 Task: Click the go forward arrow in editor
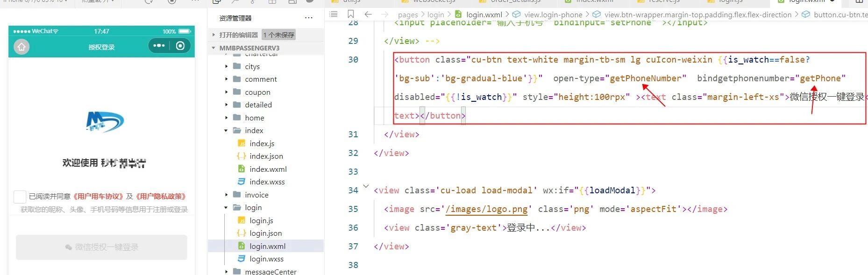tap(384, 14)
